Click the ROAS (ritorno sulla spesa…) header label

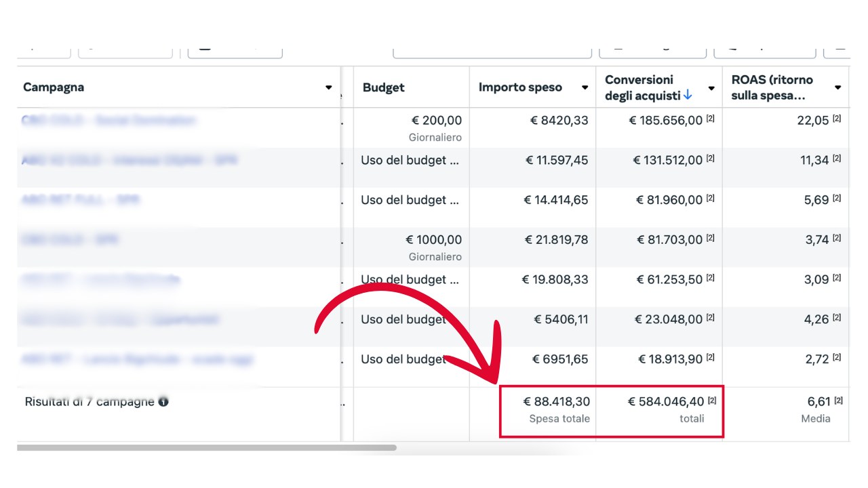point(772,87)
